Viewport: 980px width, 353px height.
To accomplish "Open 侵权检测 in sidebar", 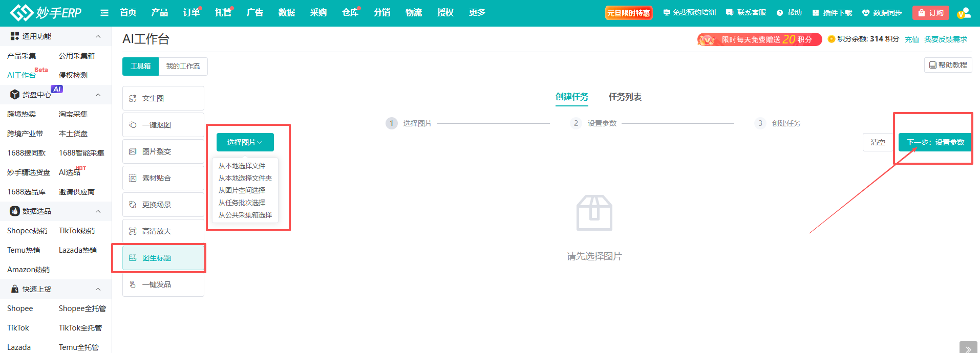I will click(x=73, y=75).
